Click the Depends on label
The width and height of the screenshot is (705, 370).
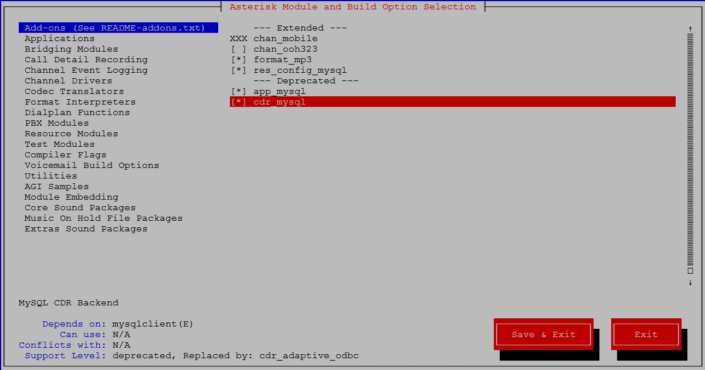coord(74,324)
